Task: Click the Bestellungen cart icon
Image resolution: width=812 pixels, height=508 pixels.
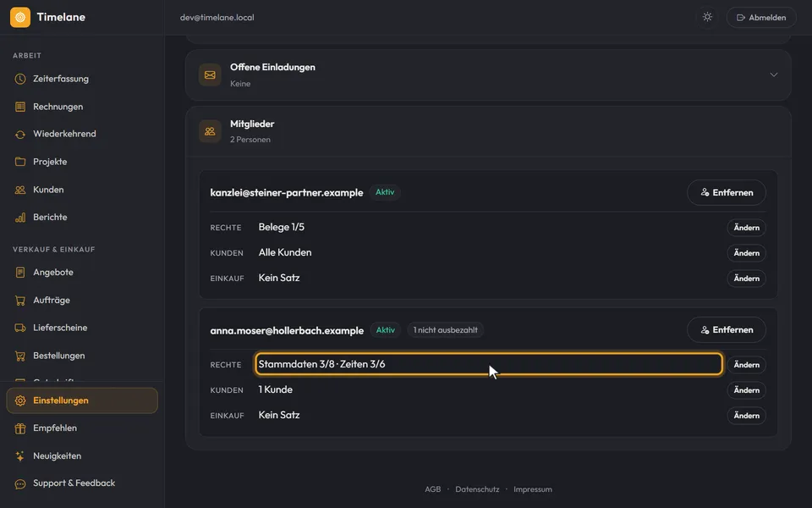Action: pyautogui.click(x=20, y=356)
